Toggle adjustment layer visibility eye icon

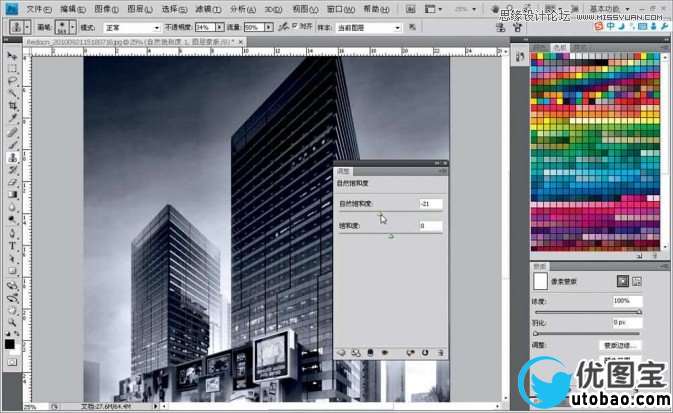(385, 353)
